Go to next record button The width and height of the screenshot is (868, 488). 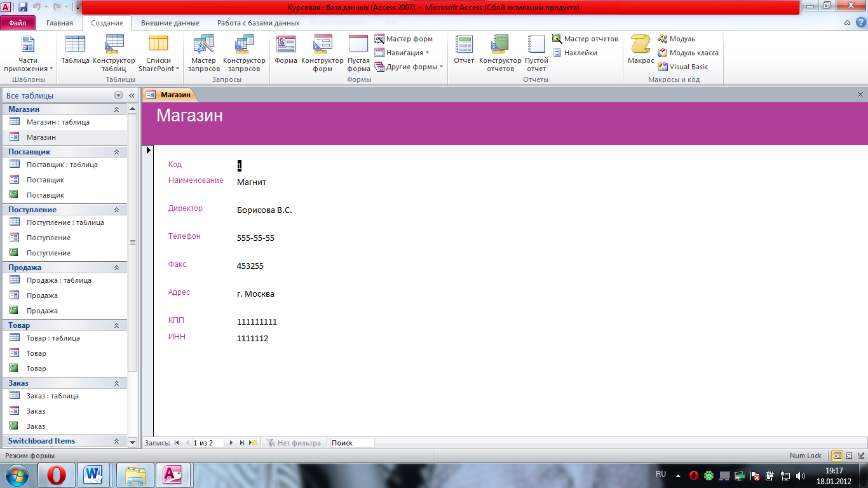point(231,443)
